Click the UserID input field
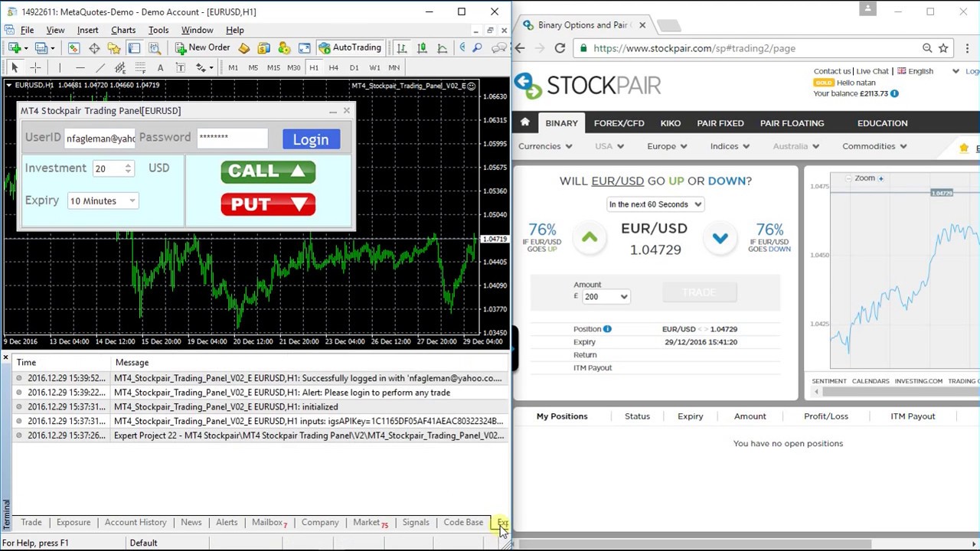Image resolution: width=980 pixels, height=551 pixels. (100, 139)
